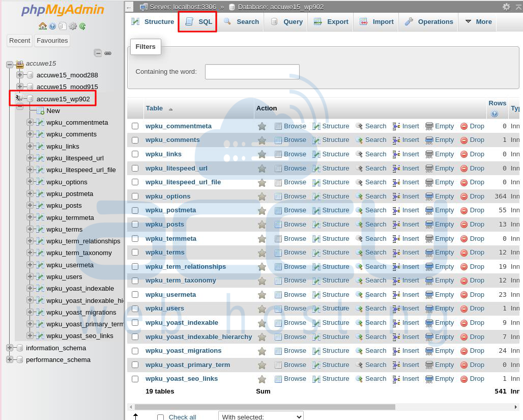The image size is (523, 420).
Task: Focus the Containing the word filter field
Action: click(x=252, y=72)
